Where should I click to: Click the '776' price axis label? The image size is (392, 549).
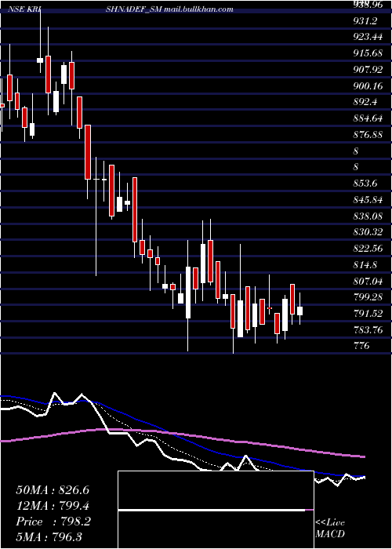coord(361,346)
